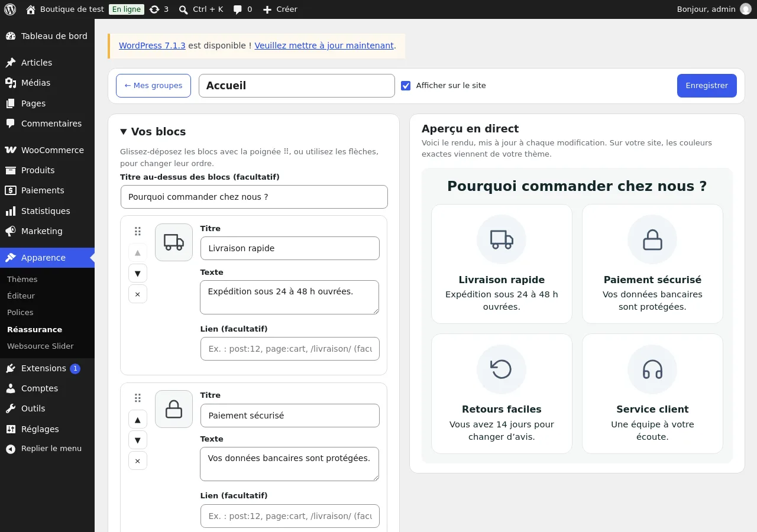Image resolution: width=757 pixels, height=532 pixels.
Task: Remove the Livraison rapide block
Action: pyautogui.click(x=138, y=294)
